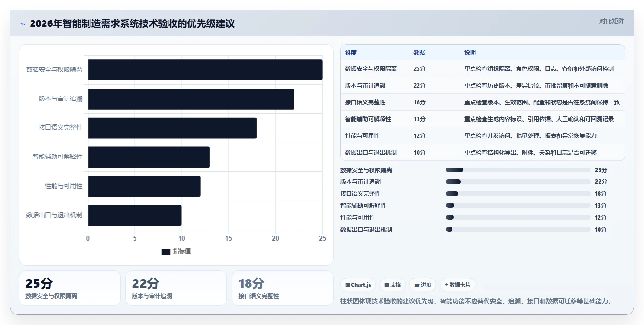Select the 数据卡片 chip
The width and height of the screenshot is (644, 325).
coord(458,285)
